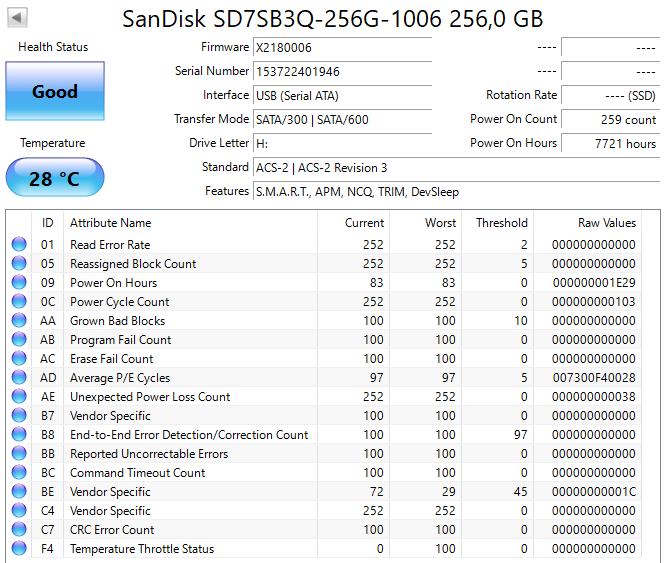The image size is (665, 563).
Task: Click the status icon for Average P/E Cycles
Action: pos(19,378)
